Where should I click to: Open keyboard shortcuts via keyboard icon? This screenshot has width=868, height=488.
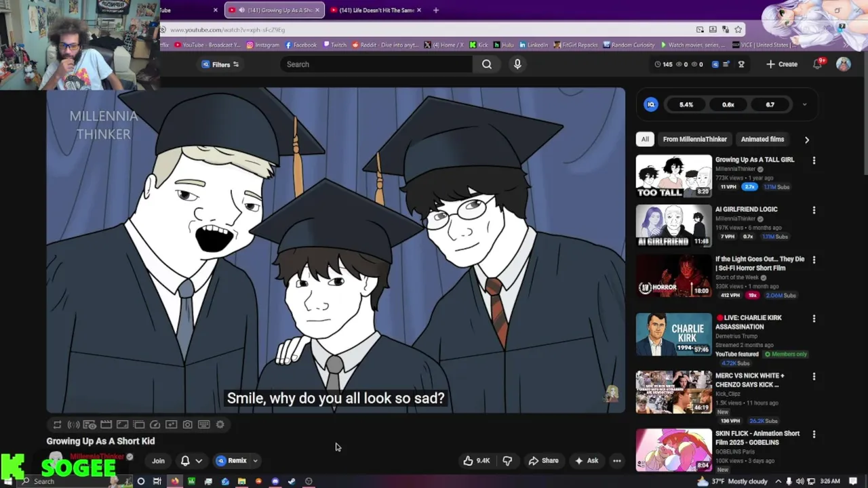pyautogui.click(x=203, y=424)
